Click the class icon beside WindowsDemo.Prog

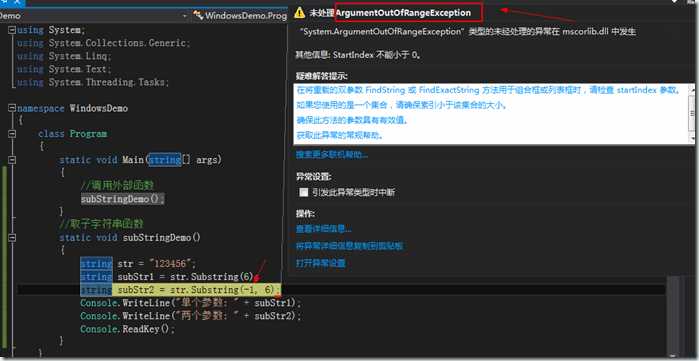point(198,16)
